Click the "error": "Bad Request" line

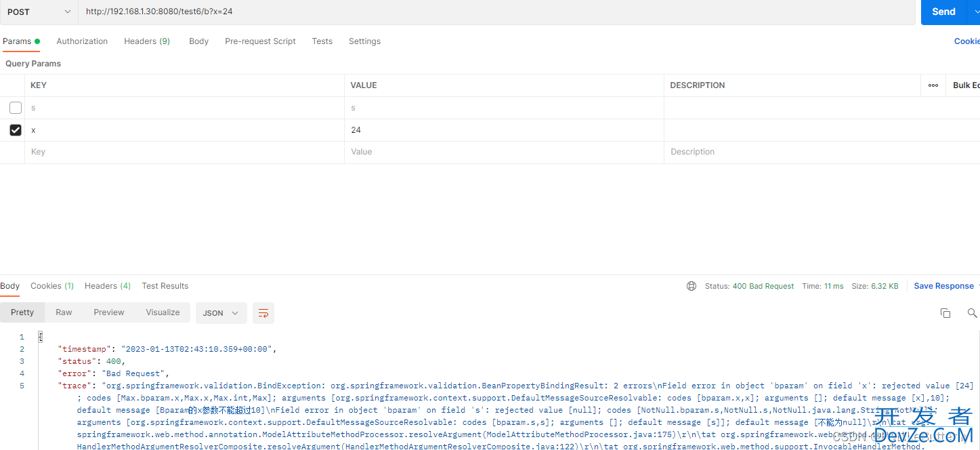coord(113,373)
